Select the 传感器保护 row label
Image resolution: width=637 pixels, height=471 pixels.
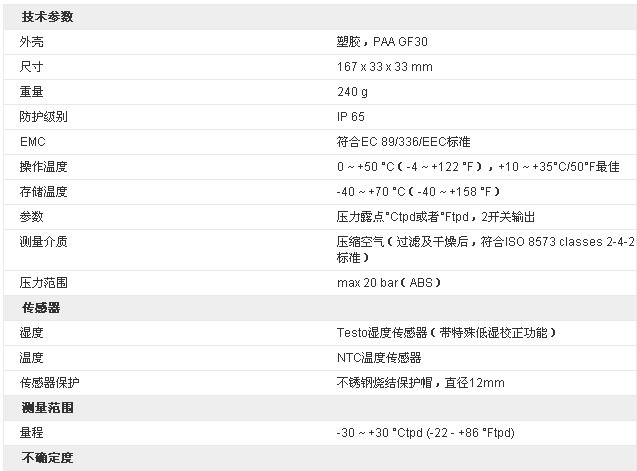coord(50,383)
